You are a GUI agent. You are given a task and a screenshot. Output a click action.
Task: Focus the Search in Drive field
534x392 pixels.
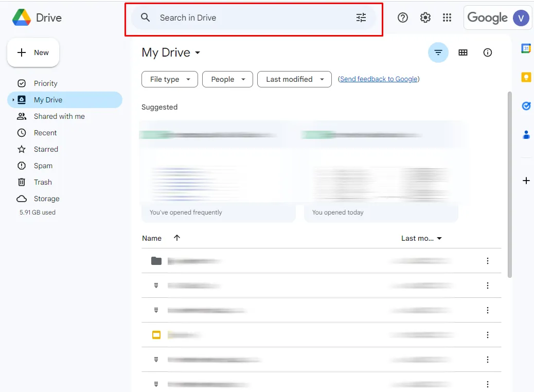pyautogui.click(x=247, y=17)
